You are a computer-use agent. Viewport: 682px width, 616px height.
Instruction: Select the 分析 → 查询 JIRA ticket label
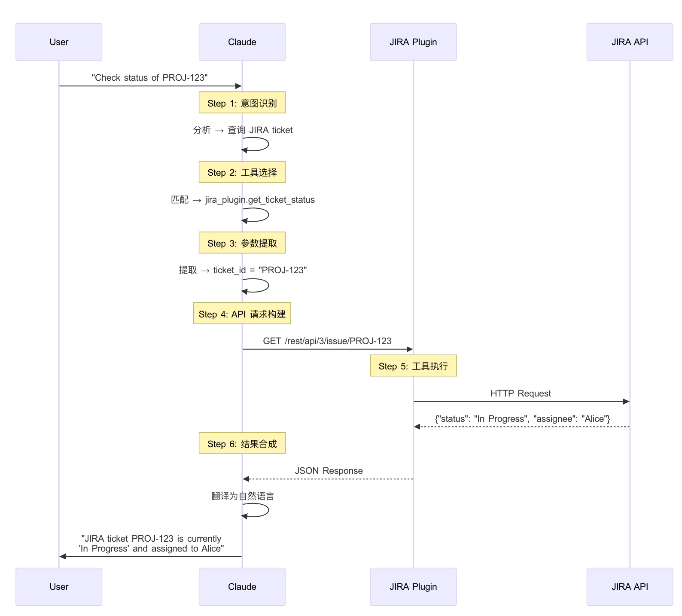[x=243, y=130]
